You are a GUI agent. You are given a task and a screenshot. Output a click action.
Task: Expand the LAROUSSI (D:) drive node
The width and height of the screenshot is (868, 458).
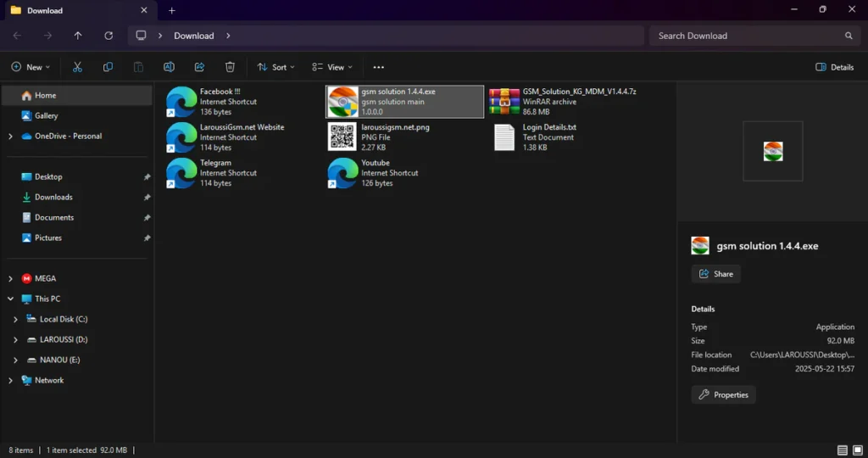click(x=15, y=339)
